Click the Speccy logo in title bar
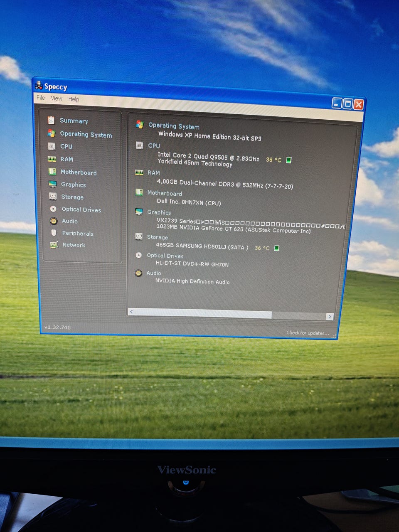Image resolution: width=399 pixels, height=532 pixels. (39, 86)
